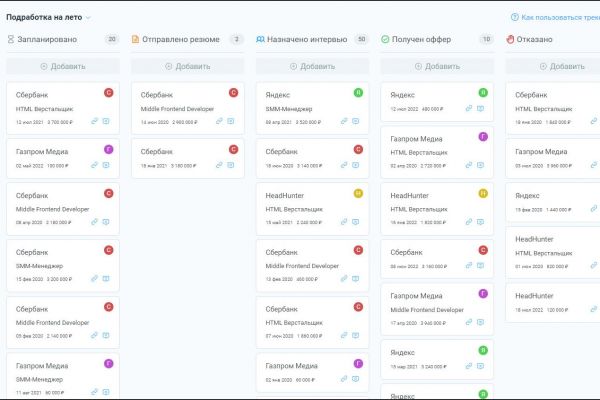Open comment icon on Назначено интервью Сбербанк HTML Верстальщик card
600x400 pixels.
[x=355, y=335]
